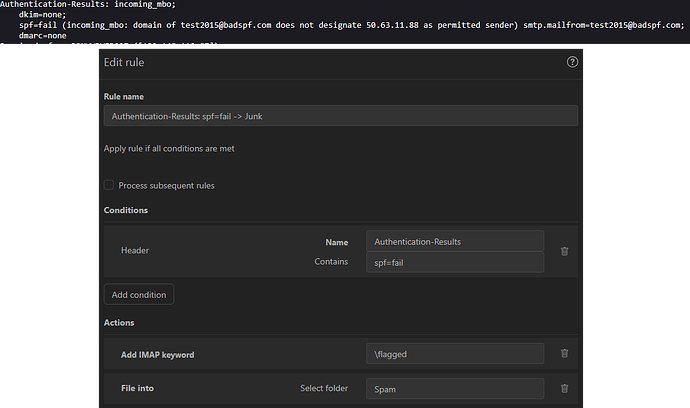Click the spf=fail value field

coord(455,262)
